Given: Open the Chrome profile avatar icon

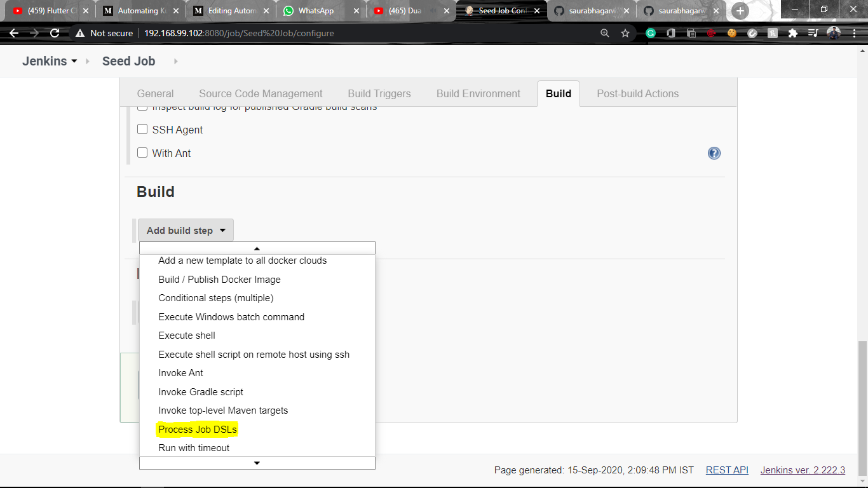Looking at the screenshot, I should click(833, 33).
